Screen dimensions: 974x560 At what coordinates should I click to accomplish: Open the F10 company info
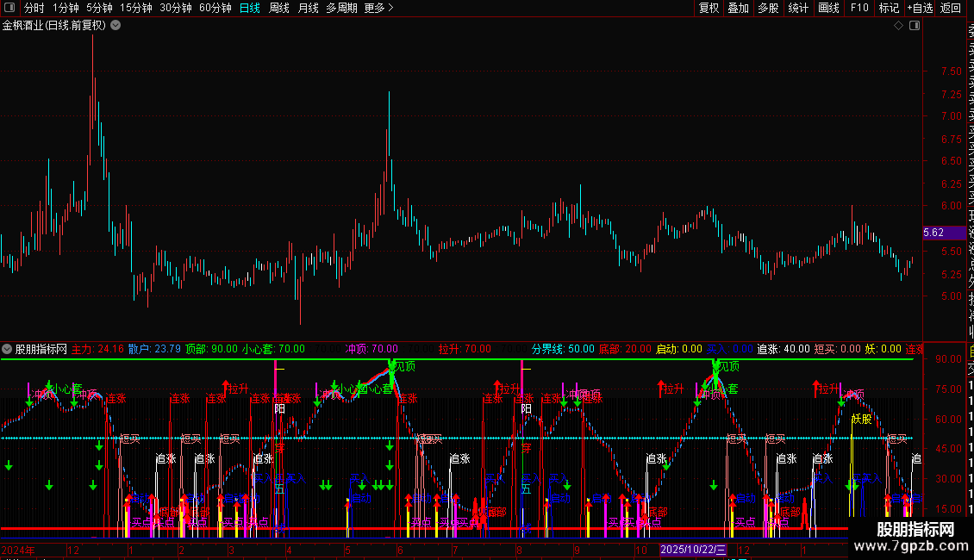click(x=859, y=8)
